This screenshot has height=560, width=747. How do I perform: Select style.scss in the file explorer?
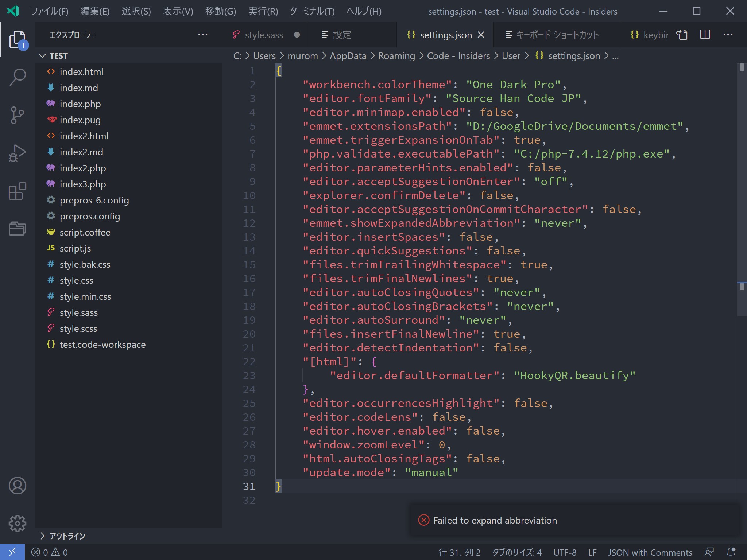[x=79, y=328]
